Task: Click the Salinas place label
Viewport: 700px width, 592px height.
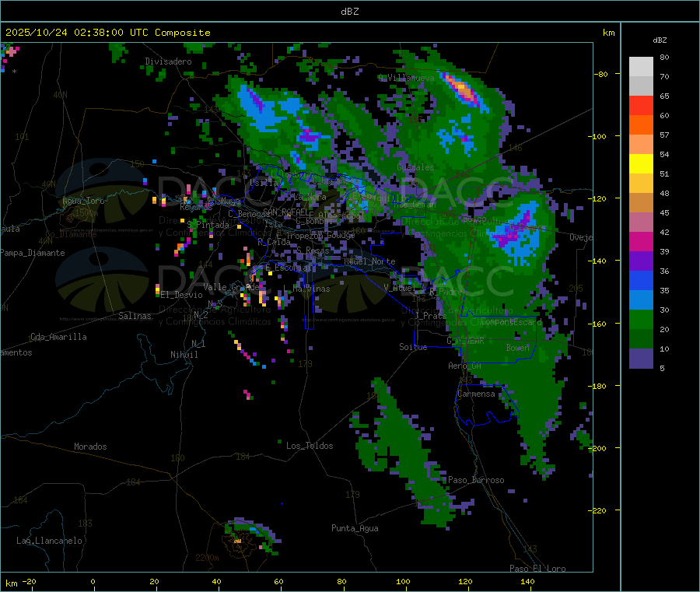Action: (x=137, y=316)
